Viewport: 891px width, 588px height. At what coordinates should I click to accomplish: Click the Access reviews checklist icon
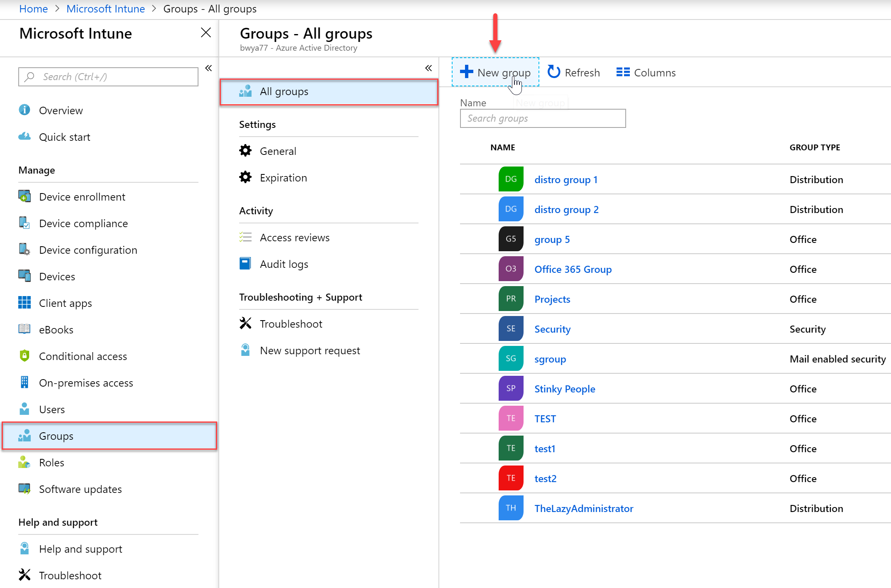coord(245,237)
